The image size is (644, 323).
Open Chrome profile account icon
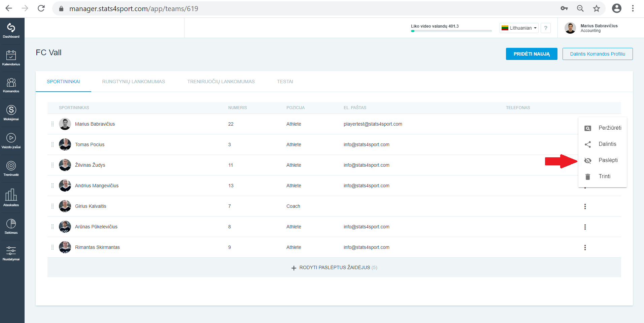[x=617, y=8]
